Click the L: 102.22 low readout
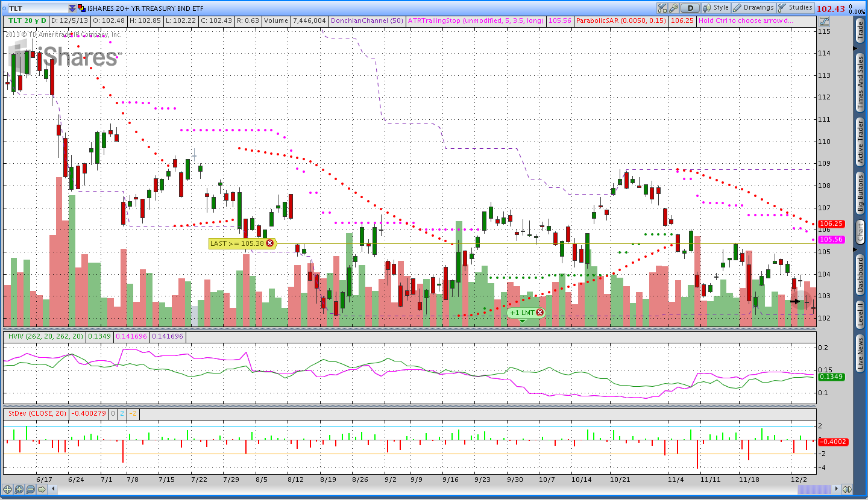This screenshot has width=868, height=500. pyautogui.click(x=181, y=20)
